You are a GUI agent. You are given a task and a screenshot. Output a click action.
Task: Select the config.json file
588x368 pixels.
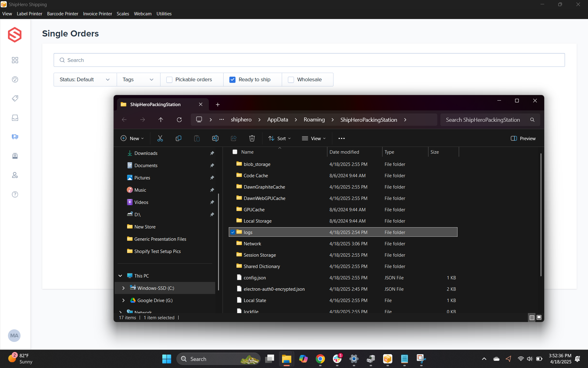coord(343,278)
